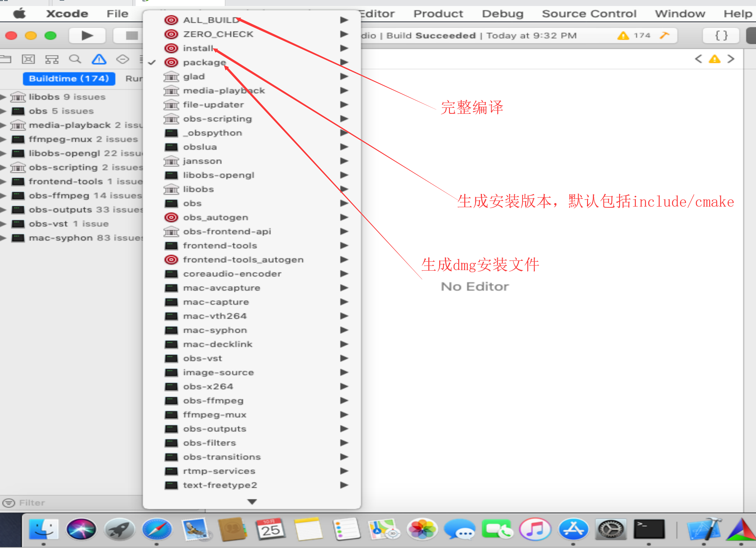
Task: Click the Stop button in toolbar
Action: point(132,35)
